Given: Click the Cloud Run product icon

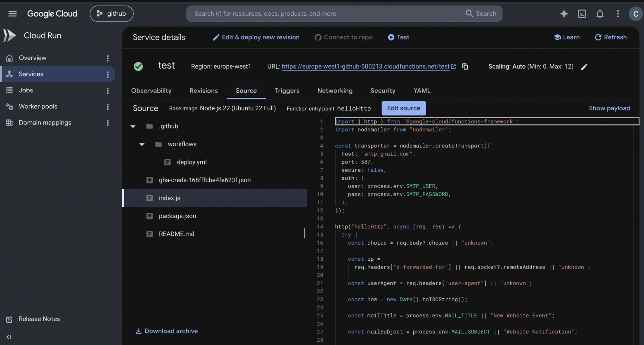Looking at the screenshot, I should point(9,36).
